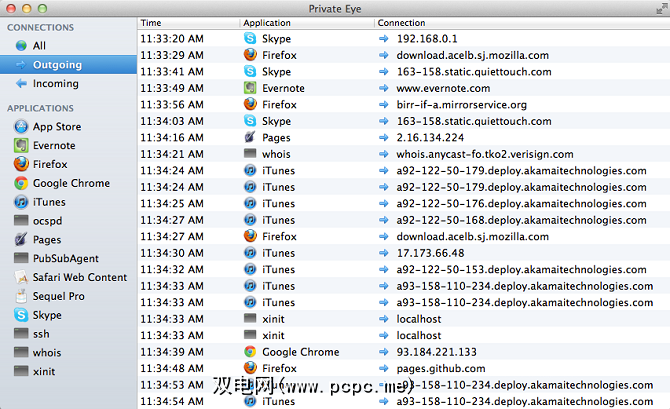
Task: Click Evernote icon in 11:33:49 AM row
Action: click(x=250, y=88)
